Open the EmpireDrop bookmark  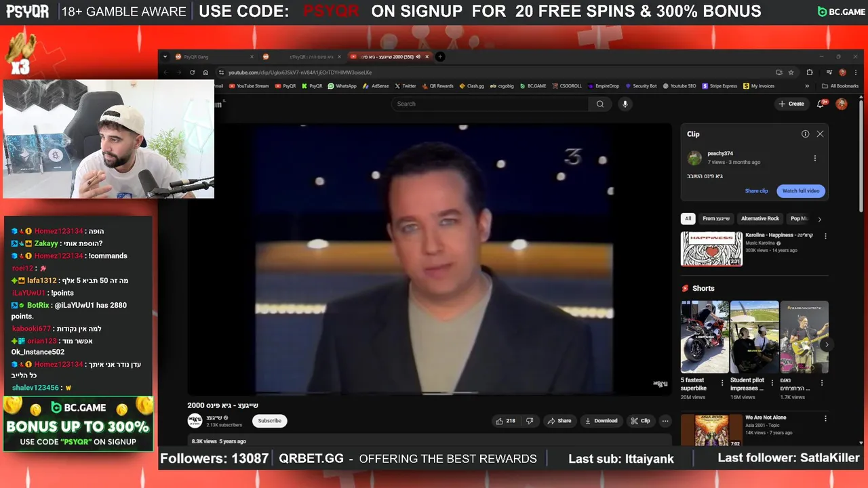pyautogui.click(x=604, y=86)
